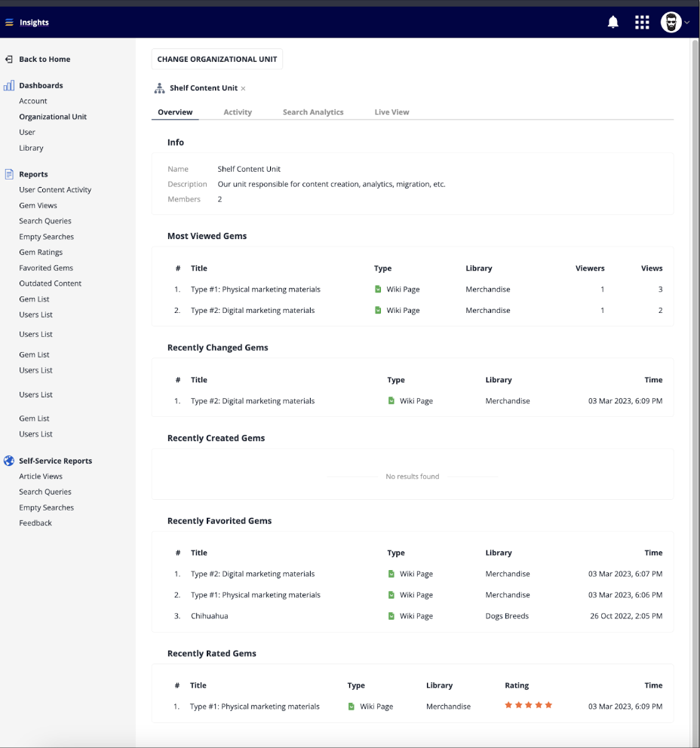Screen dimensions: 700x748
Task: Open Empty Searches under Reports
Action: pos(46,237)
